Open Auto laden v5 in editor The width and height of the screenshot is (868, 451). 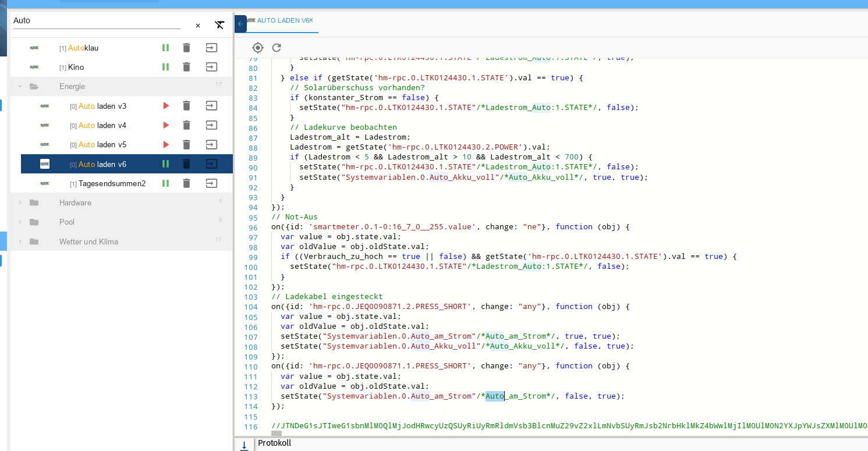tap(211, 144)
